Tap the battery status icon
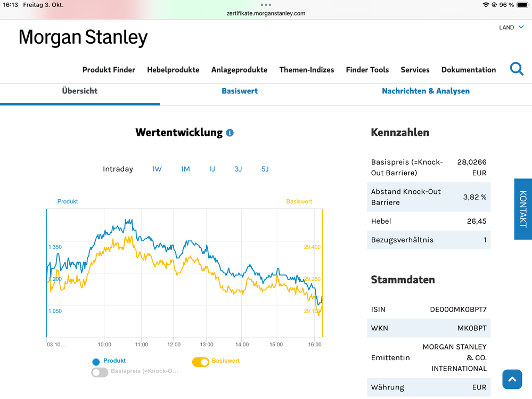This screenshot has width=532, height=399. [522, 5]
